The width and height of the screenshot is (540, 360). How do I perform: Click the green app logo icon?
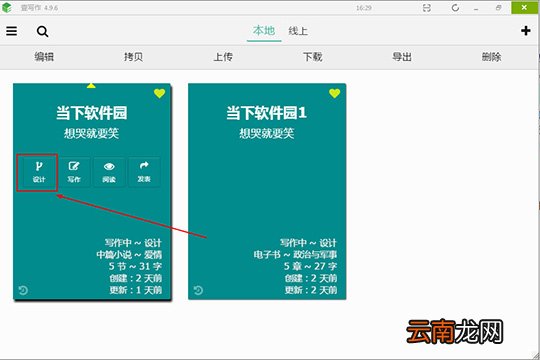(7, 8)
